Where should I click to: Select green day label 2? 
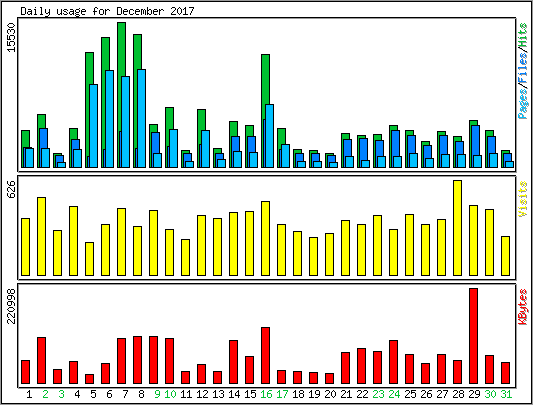(x=45, y=394)
